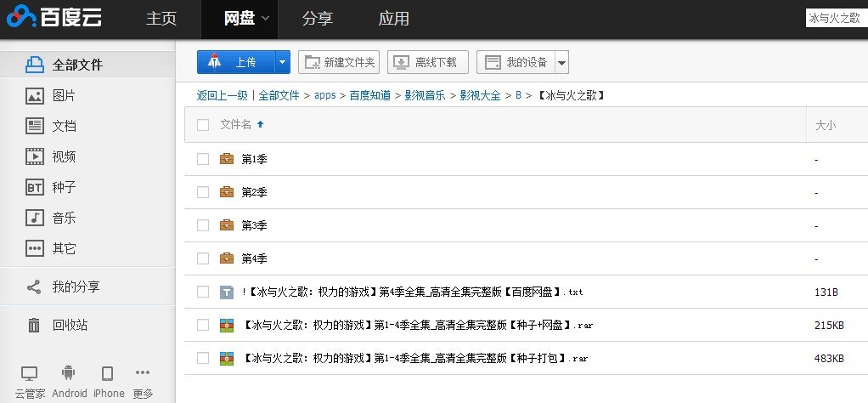Open the 回收站 trash icon
This screenshot has width=868, height=403.
pyautogui.click(x=34, y=326)
